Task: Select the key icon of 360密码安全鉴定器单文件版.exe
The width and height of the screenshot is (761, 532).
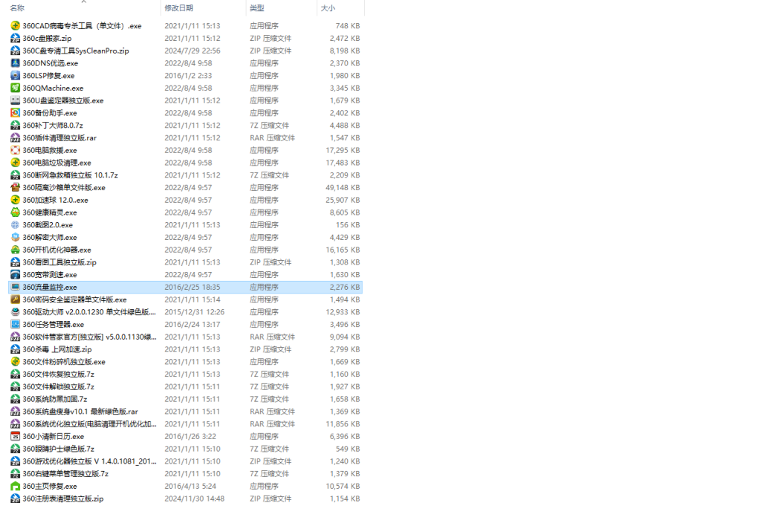Action: (15, 299)
